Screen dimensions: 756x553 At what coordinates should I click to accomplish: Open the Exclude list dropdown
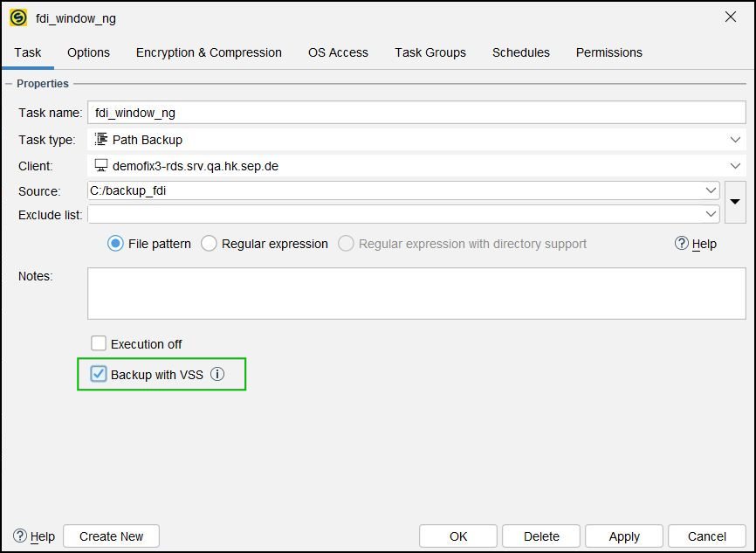[711, 214]
